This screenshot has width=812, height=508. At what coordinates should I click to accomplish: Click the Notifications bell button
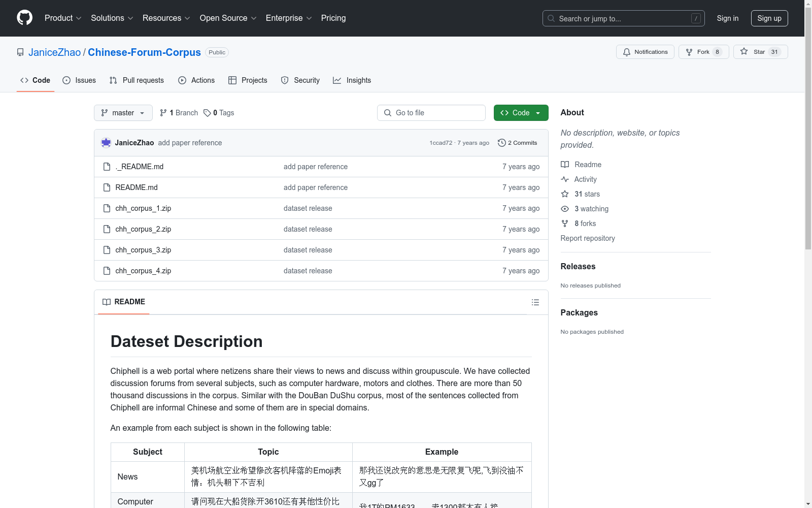tap(645, 52)
